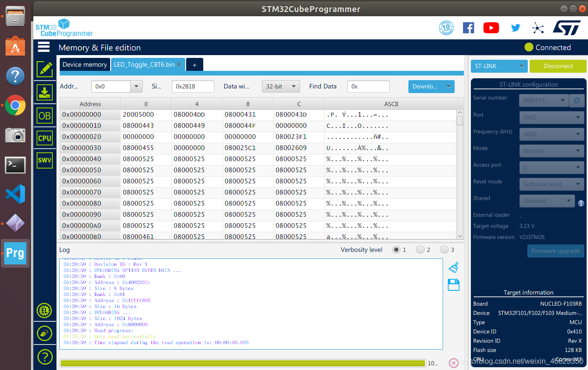Click the Address input field
The height and width of the screenshot is (370, 588).
click(x=111, y=86)
